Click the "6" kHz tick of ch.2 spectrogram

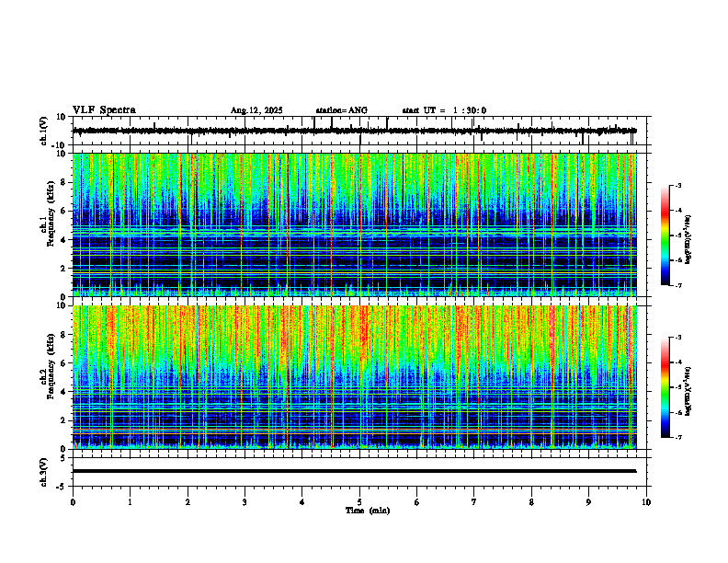[x=64, y=363]
